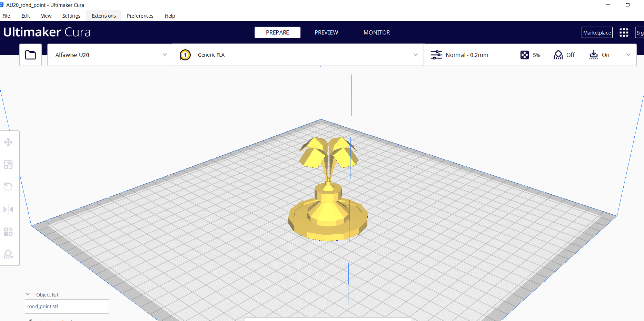Open file folder icon button
This screenshot has height=321, width=644.
pos(31,55)
